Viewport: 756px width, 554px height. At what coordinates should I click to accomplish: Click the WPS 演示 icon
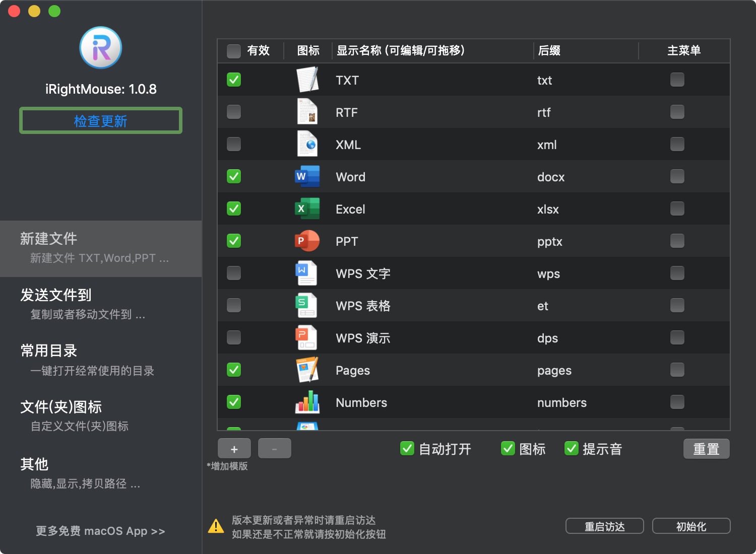click(306, 337)
